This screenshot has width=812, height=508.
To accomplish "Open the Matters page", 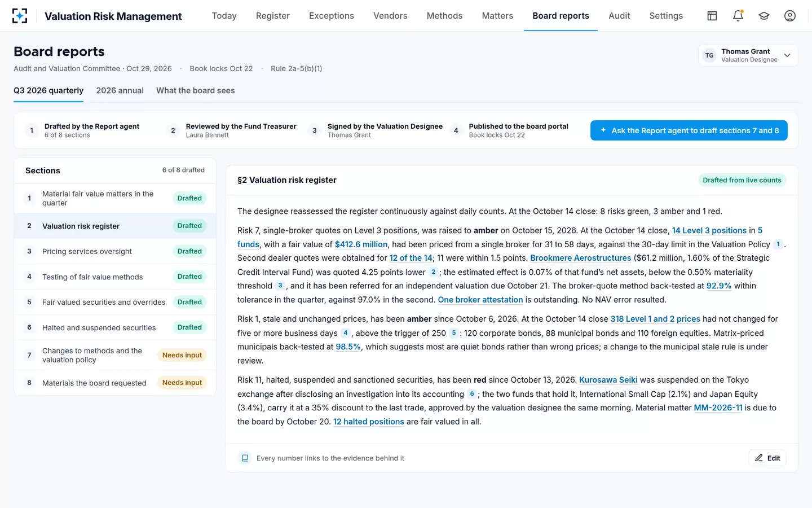I will pos(497,16).
